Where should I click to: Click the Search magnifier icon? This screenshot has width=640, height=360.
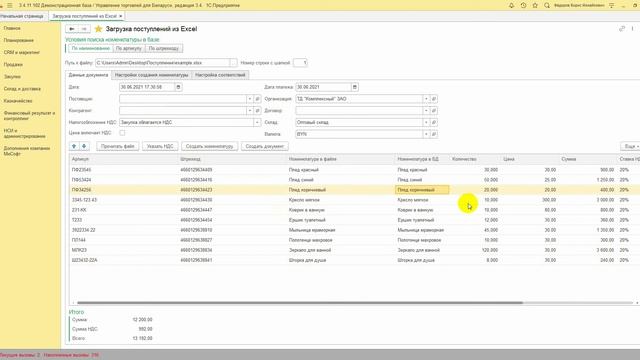click(x=547, y=5)
